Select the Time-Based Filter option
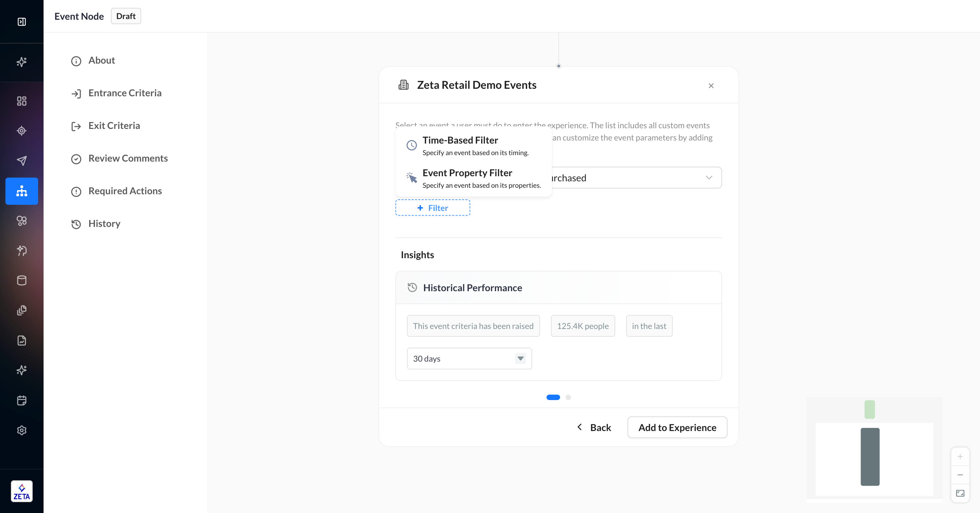Viewport: 980px width, 513px height. 474,146
